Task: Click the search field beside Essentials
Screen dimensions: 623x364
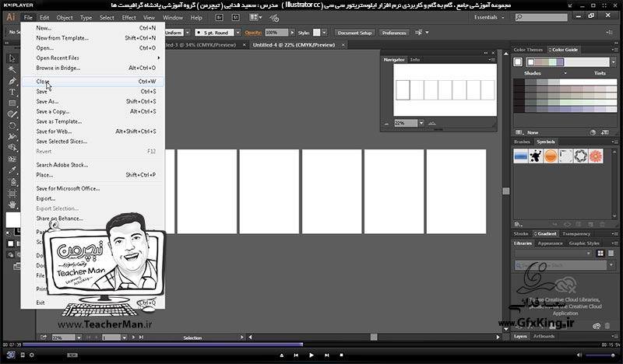Action: point(541,17)
